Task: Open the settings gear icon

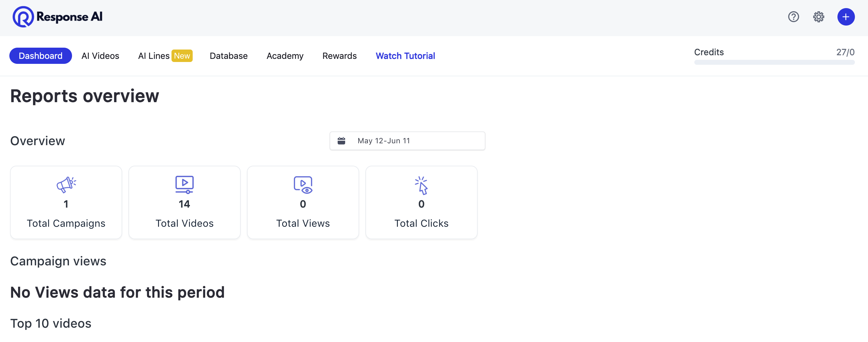Action: click(818, 17)
